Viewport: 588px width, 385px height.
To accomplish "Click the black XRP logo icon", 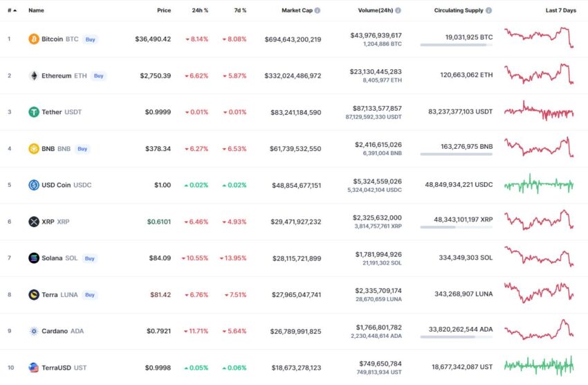I will 34,222.
